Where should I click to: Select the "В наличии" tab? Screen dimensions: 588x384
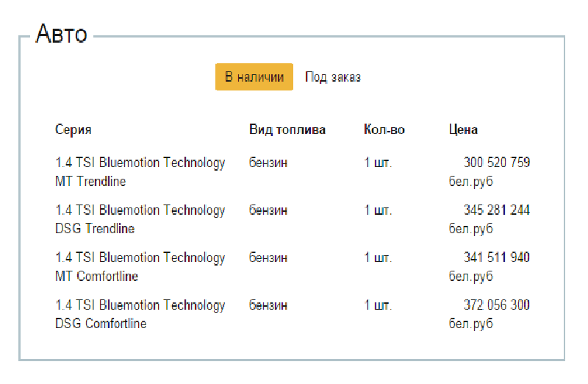(x=254, y=77)
